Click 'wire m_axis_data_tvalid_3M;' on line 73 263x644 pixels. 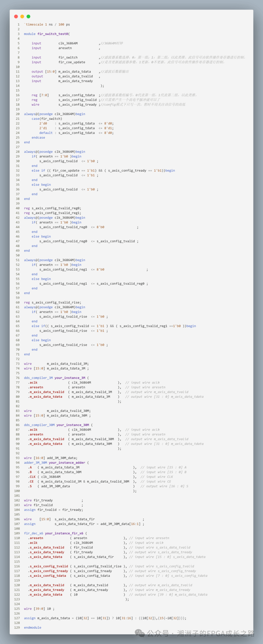click(56, 364)
